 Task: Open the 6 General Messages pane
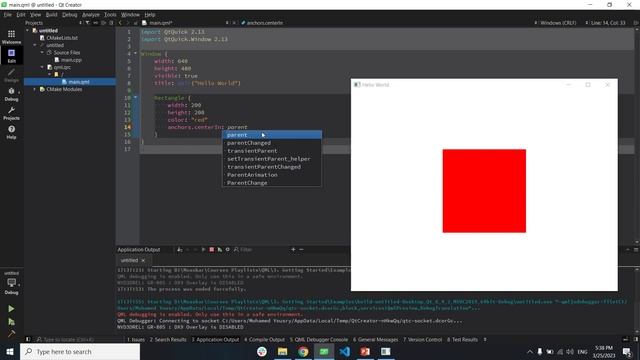376,340
